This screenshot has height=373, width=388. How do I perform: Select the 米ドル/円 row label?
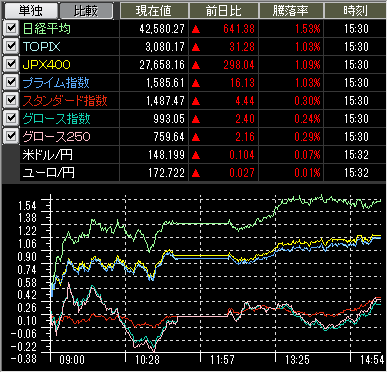[x=48, y=155]
